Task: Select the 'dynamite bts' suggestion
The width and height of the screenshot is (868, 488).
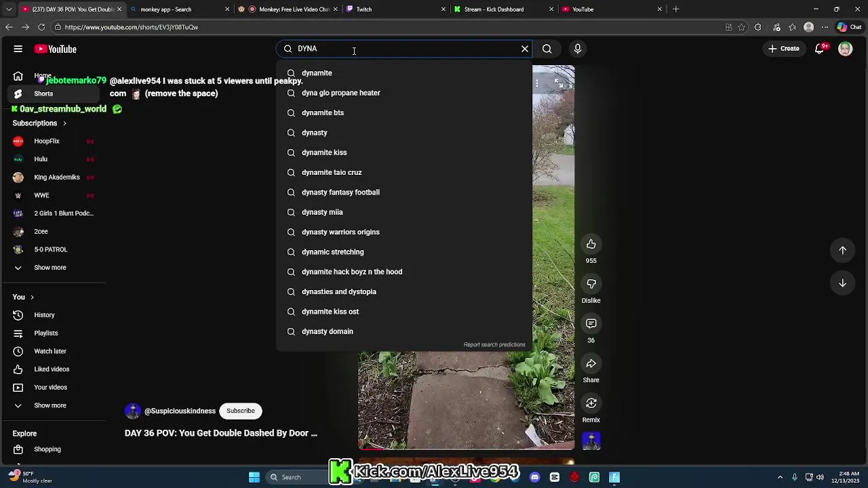Action: point(404,113)
